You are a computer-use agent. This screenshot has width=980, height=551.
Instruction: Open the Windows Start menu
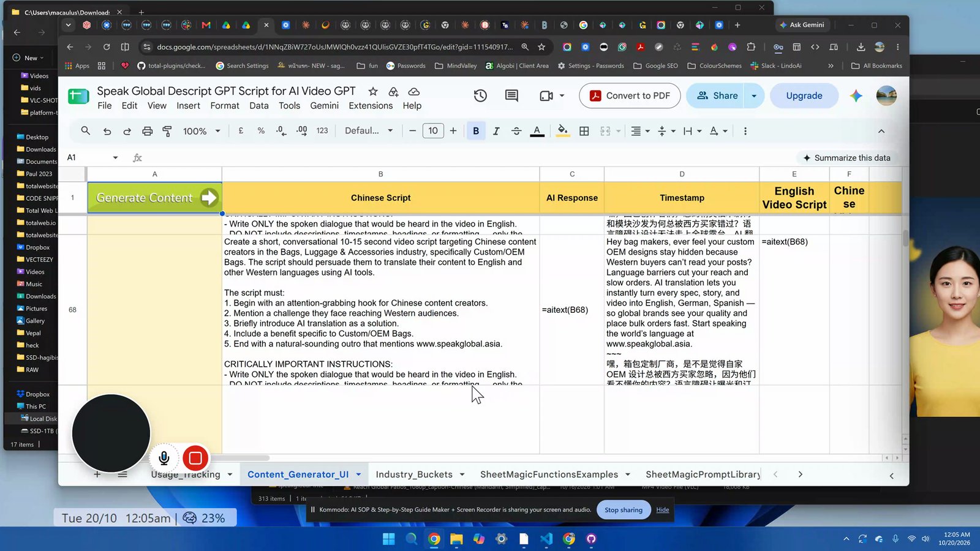(x=388, y=539)
